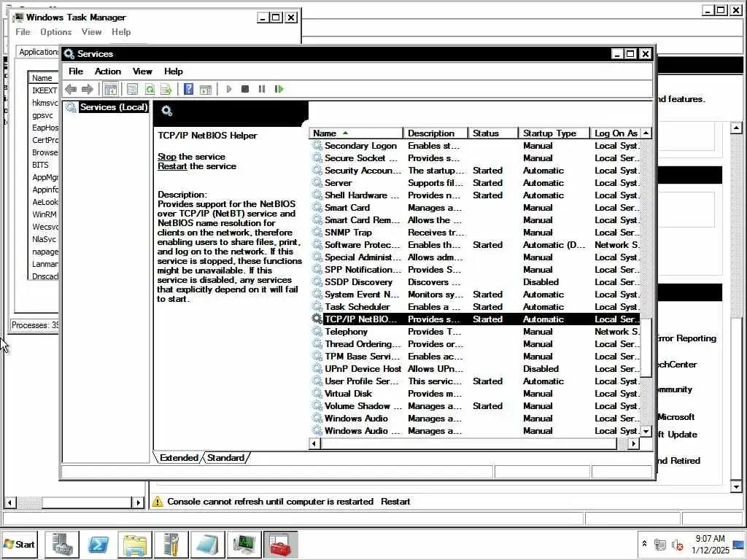Click the gear icon of TCP/IP NetBIOS row

[317, 319]
